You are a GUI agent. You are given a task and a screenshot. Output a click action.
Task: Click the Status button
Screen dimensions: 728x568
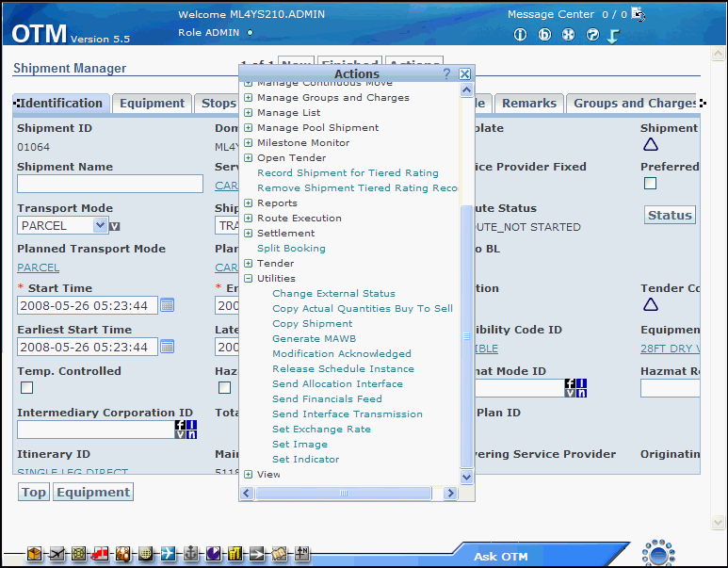(670, 215)
